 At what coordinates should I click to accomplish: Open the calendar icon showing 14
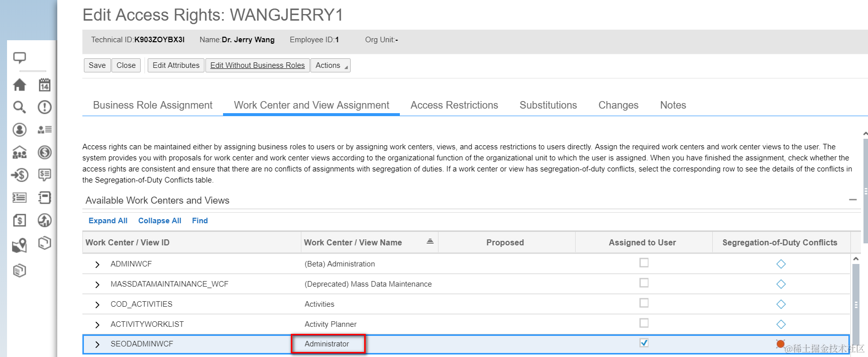[x=45, y=84]
